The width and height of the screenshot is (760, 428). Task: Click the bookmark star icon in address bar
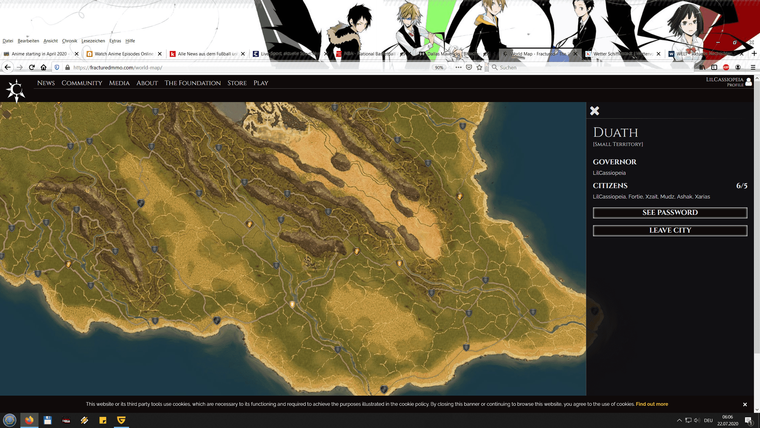coord(479,67)
